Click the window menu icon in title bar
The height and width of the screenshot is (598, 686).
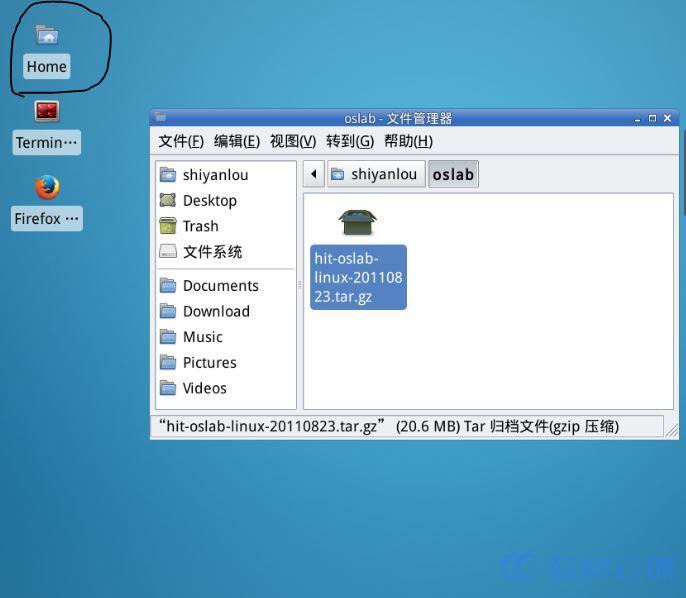click(160, 118)
